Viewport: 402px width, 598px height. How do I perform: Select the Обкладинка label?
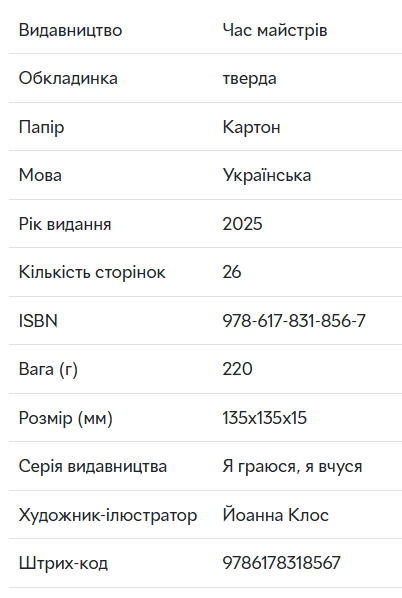(x=68, y=79)
